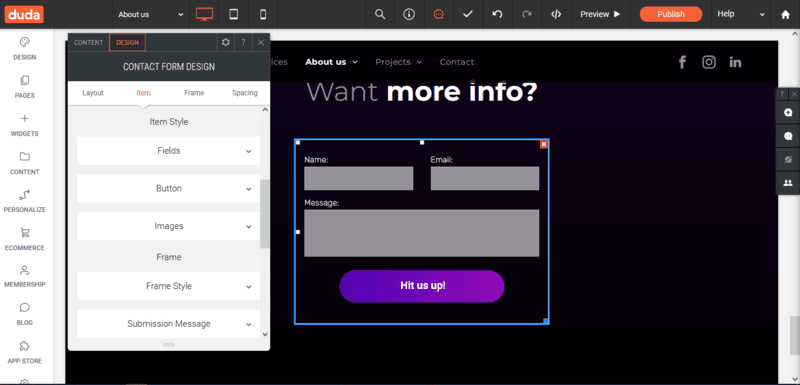Open the Help dropdown menu

[741, 14]
